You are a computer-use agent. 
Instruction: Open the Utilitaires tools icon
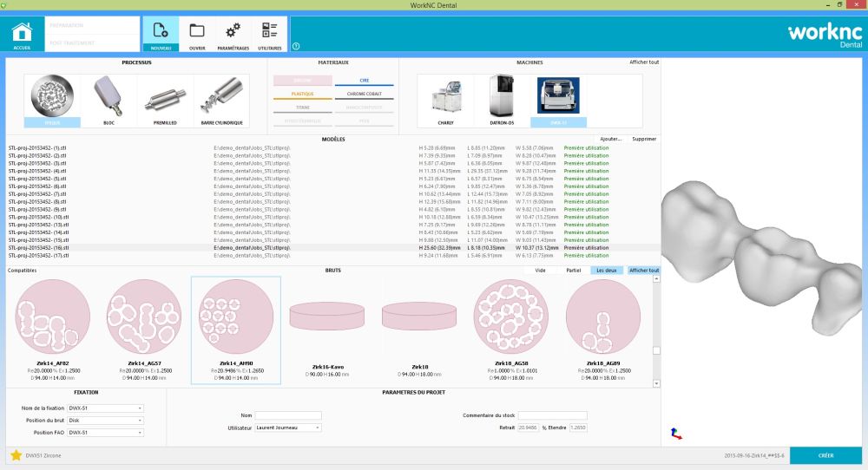(x=270, y=35)
